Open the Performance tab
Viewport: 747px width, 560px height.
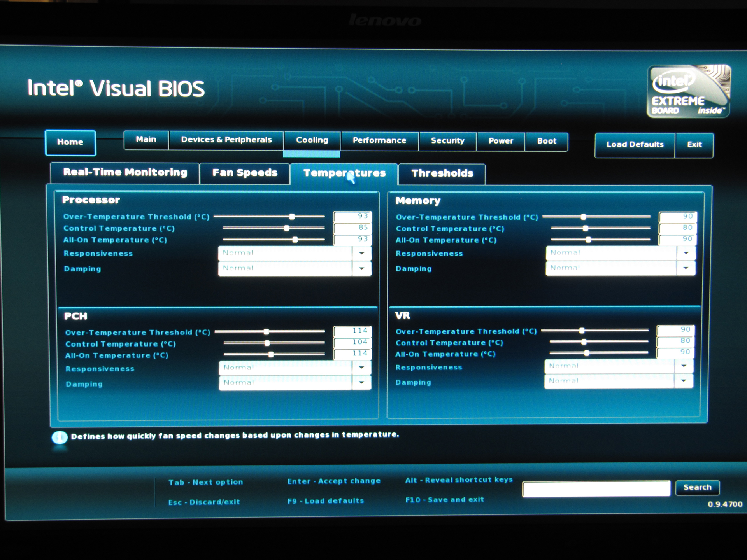(379, 141)
